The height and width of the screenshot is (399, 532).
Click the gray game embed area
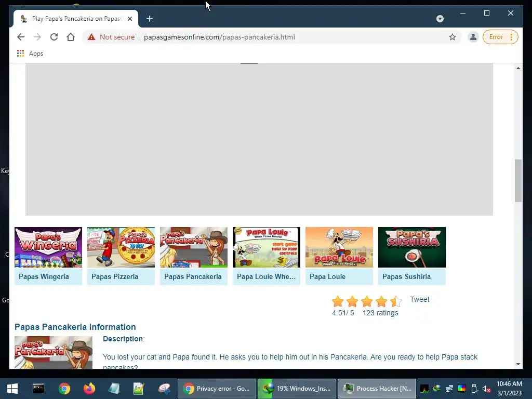click(x=259, y=139)
